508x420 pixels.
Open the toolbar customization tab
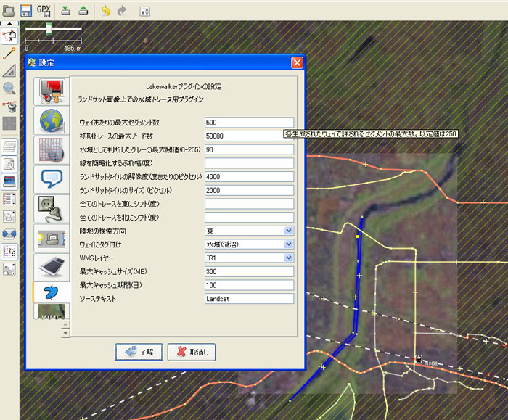point(52,239)
